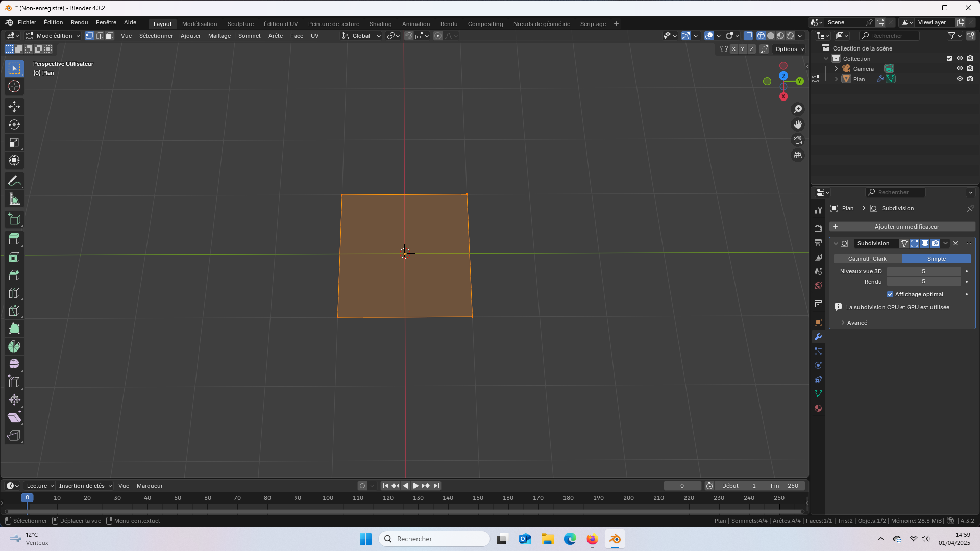Toggle camera view in the viewport
980x551 pixels.
(x=798, y=140)
